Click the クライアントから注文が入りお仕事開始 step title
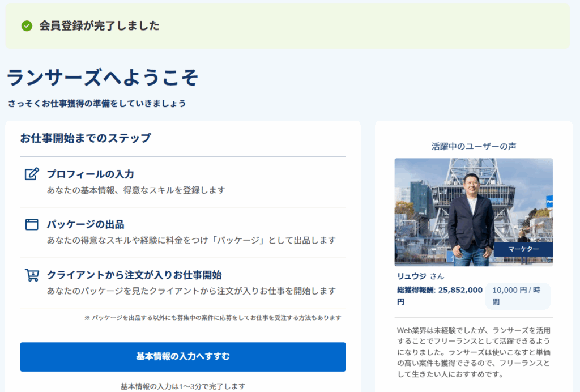This screenshot has width=580, height=392. pyautogui.click(x=134, y=275)
